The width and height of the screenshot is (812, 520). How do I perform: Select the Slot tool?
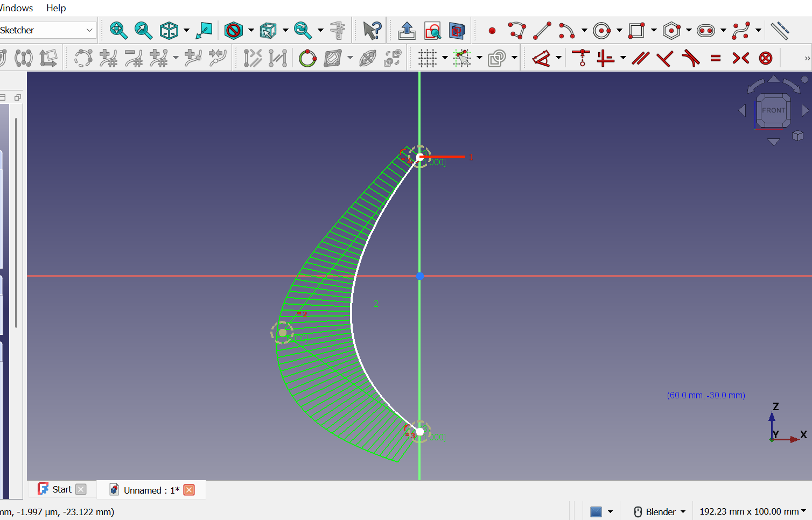(706, 30)
